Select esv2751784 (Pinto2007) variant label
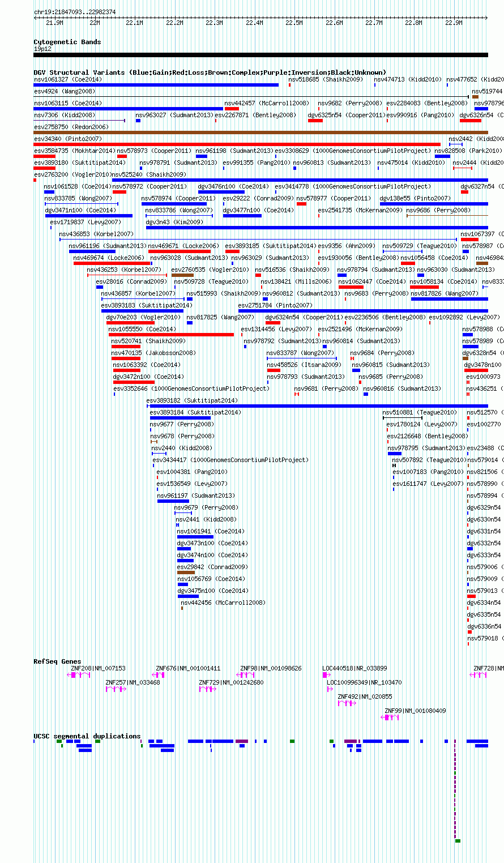 click(275, 306)
